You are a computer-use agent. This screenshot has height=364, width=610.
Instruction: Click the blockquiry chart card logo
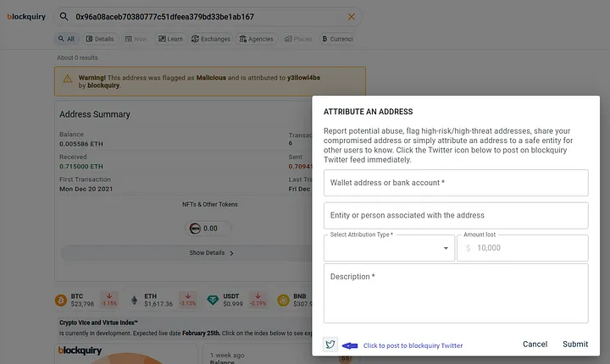[80, 350]
